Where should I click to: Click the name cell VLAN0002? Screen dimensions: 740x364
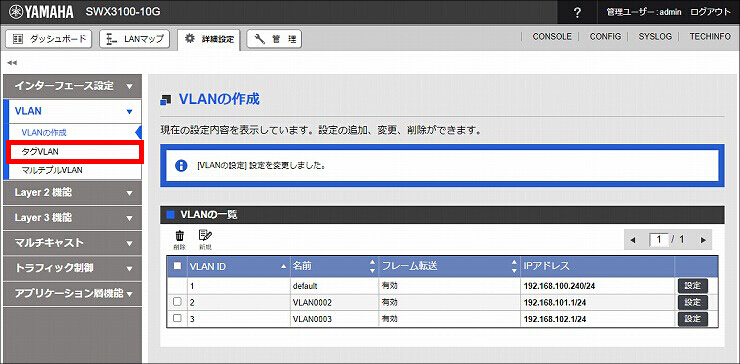(x=312, y=303)
